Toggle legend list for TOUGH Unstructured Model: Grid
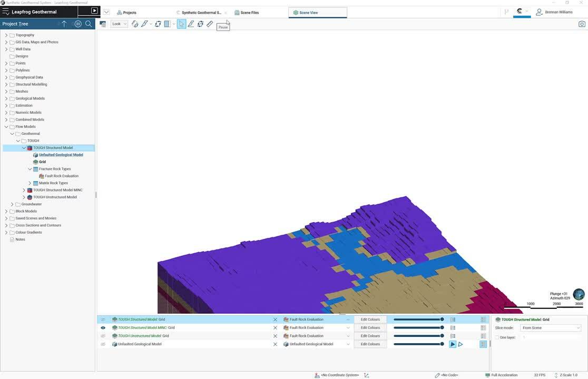 tap(453, 336)
